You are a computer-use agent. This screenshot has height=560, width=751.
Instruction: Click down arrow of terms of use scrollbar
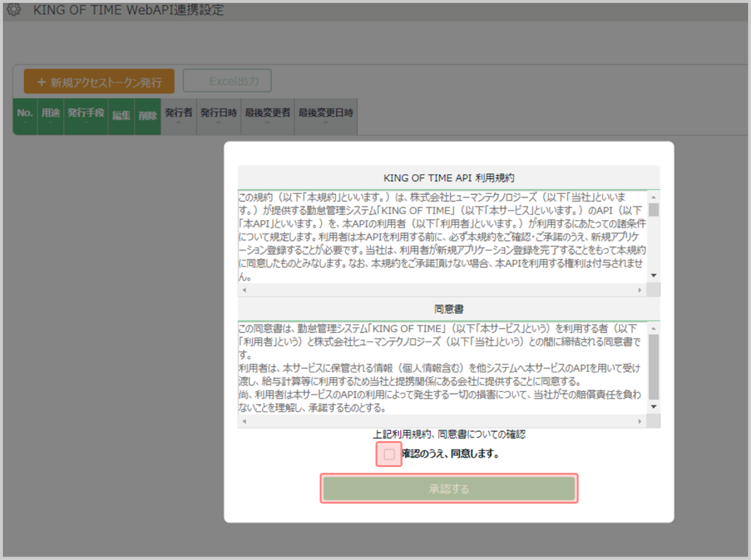654,275
